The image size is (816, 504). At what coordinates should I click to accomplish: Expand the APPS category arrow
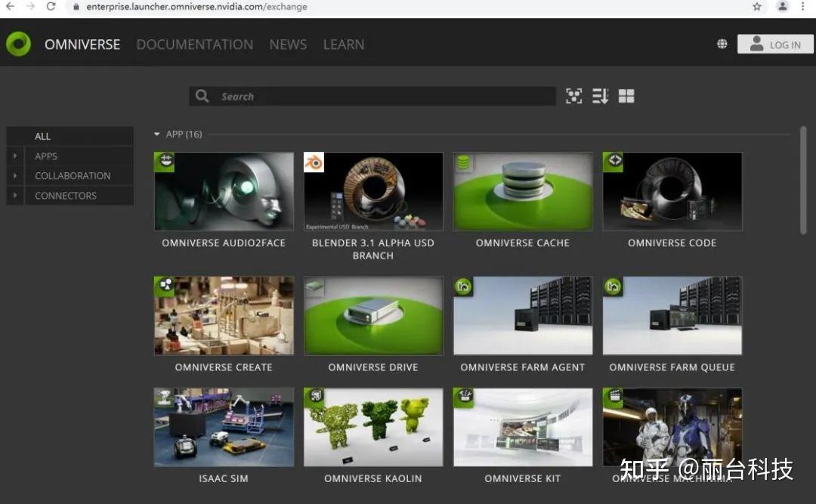pos(15,156)
